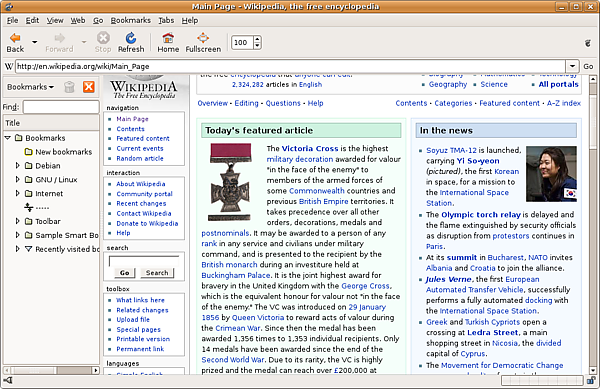
Task: Click the Yi So-yeon photo thumbnail
Action: [x=551, y=174]
